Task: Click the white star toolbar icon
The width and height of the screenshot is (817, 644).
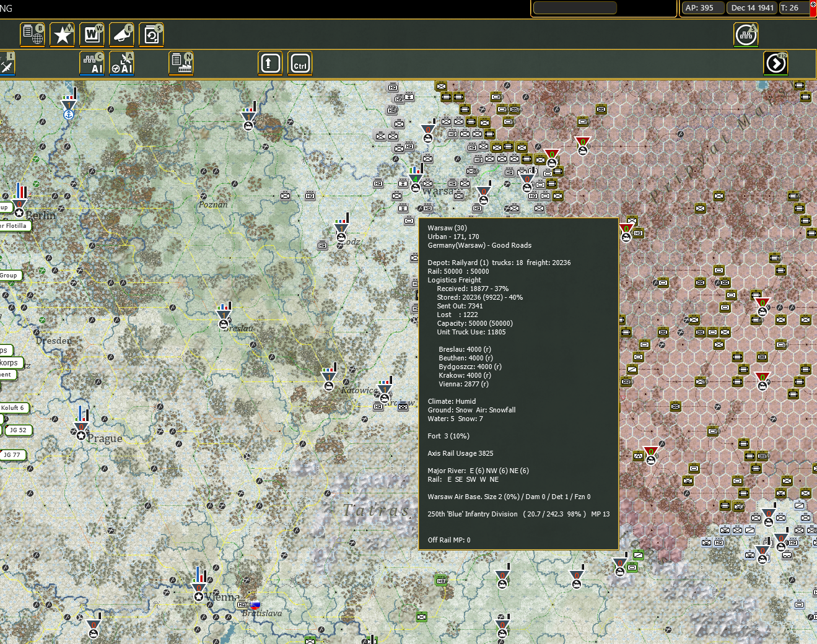Action: tap(62, 35)
